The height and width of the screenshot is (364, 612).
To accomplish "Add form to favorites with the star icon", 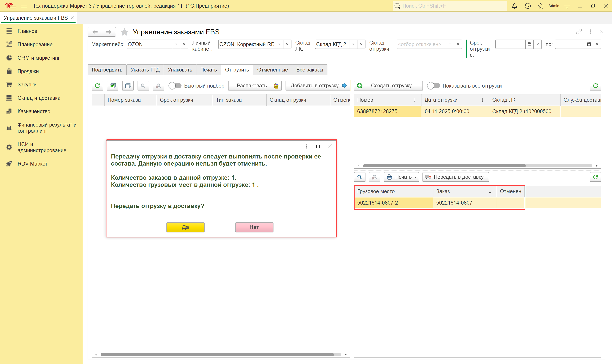I will pos(125,32).
